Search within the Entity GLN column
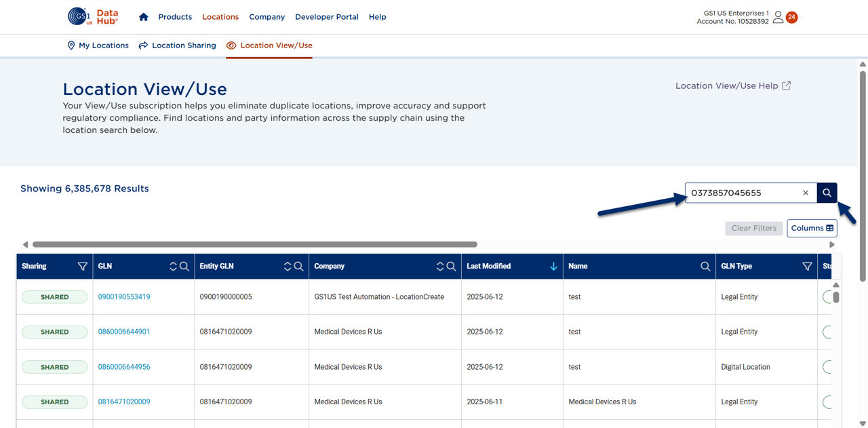The width and height of the screenshot is (868, 428). point(299,267)
